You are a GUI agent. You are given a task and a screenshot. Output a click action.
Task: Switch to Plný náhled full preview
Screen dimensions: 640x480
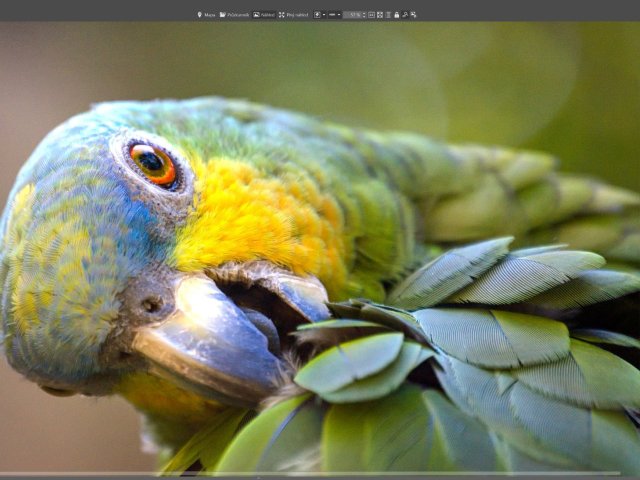coord(293,15)
